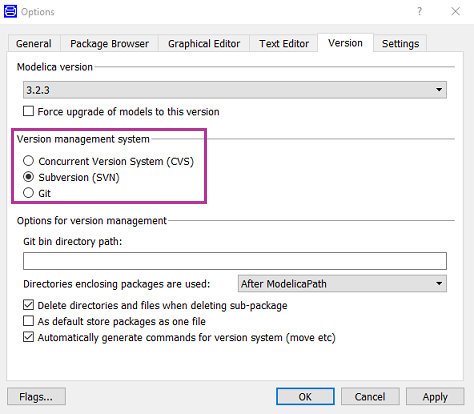
Task: Click the Git bin directory path field
Action: [x=235, y=261]
